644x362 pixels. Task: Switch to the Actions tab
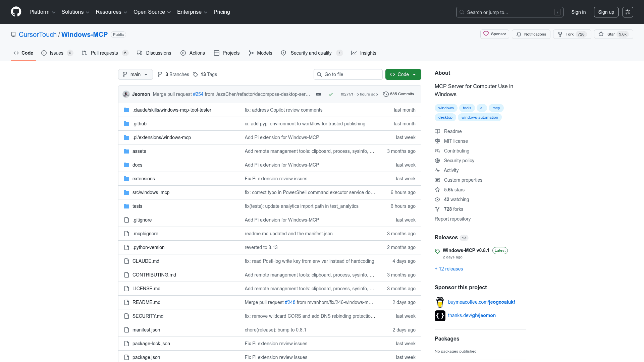[x=193, y=53]
